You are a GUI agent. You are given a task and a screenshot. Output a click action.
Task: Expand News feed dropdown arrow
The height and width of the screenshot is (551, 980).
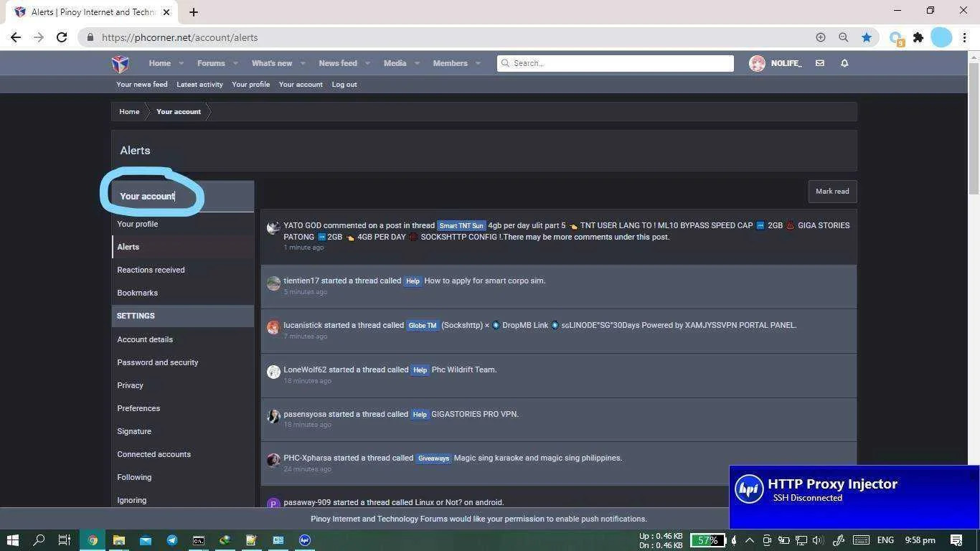[x=367, y=63]
